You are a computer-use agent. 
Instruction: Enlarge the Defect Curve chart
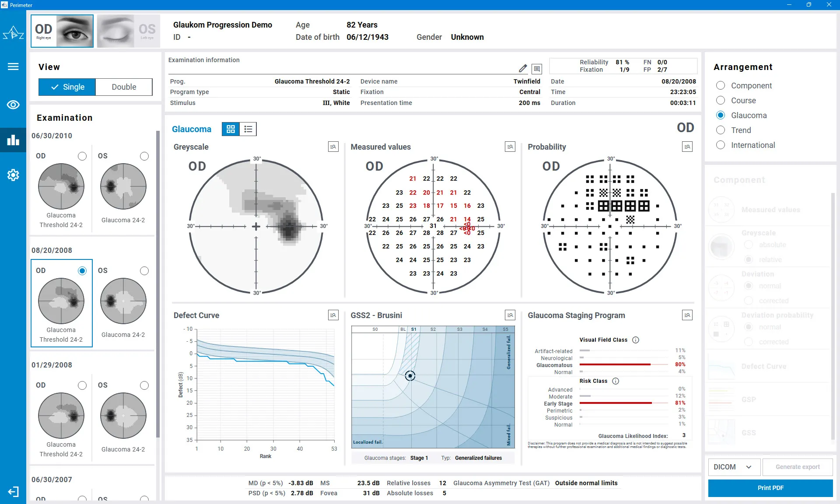[x=333, y=315]
